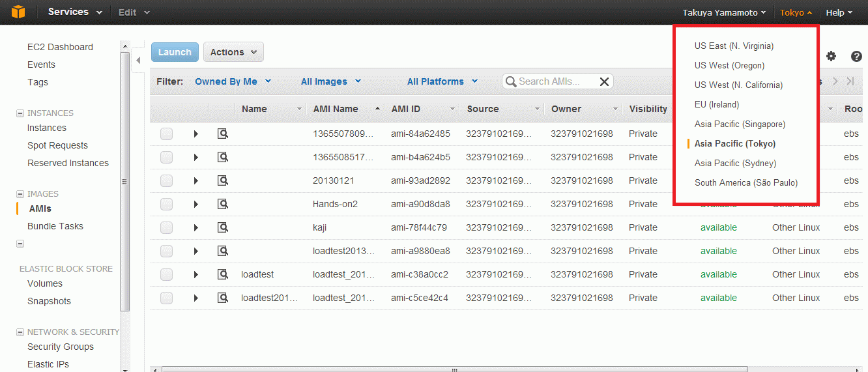Open the help question mark icon

[x=856, y=56]
